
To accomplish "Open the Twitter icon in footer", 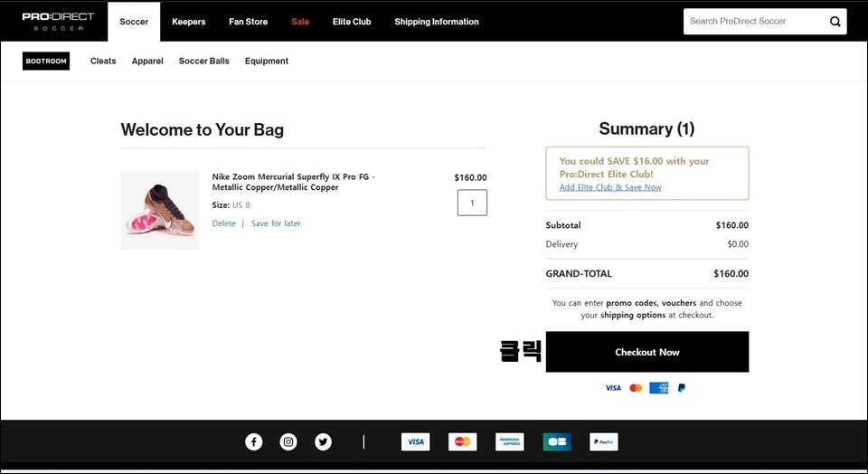I will click(323, 441).
